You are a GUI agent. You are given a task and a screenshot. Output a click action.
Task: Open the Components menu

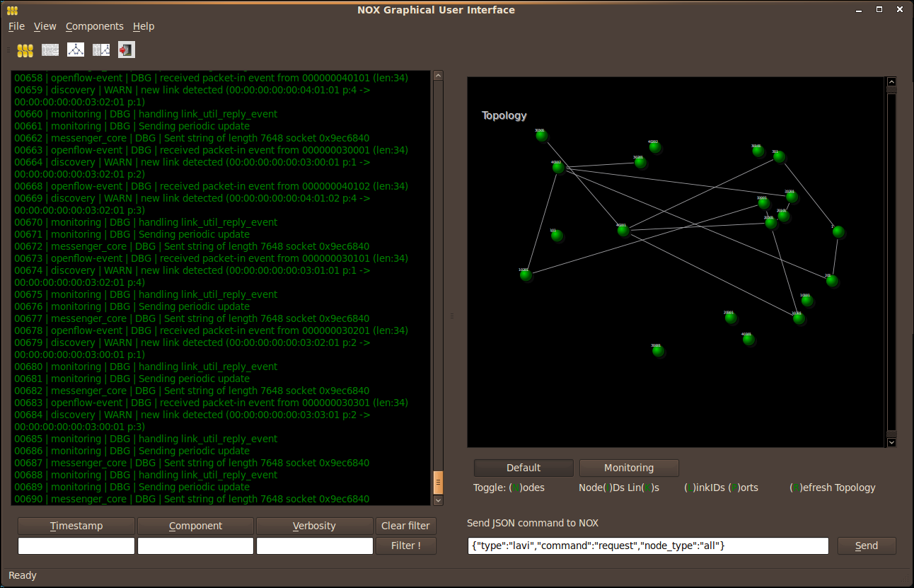(x=94, y=26)
